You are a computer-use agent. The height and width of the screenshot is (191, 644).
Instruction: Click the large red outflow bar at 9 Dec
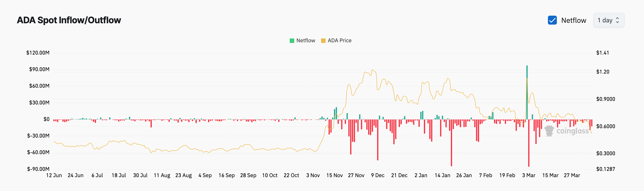377,140
